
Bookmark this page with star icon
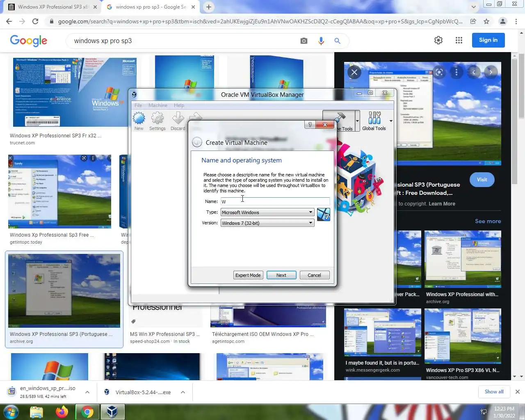pos(486,21)
